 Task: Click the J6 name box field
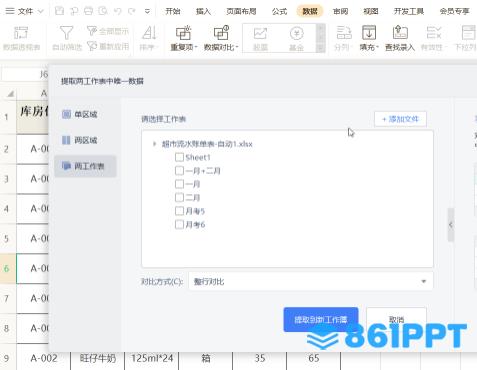click(25, 74)
